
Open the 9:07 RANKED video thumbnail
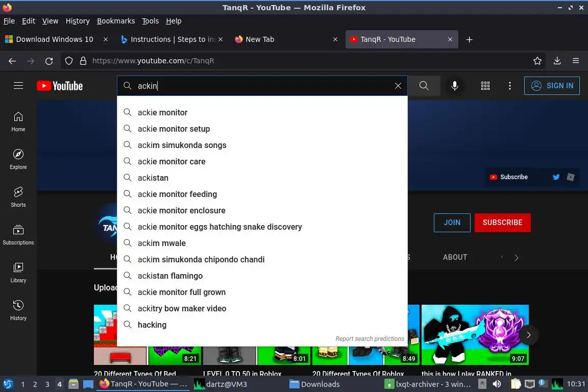point(475,335)
